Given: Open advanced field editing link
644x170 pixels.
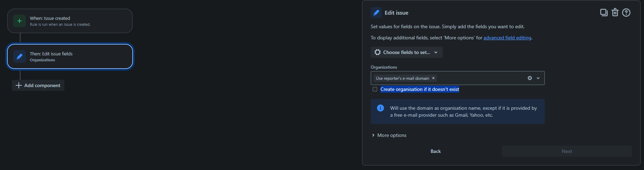Looking at the screenshot, I should [x=507, y=38].
